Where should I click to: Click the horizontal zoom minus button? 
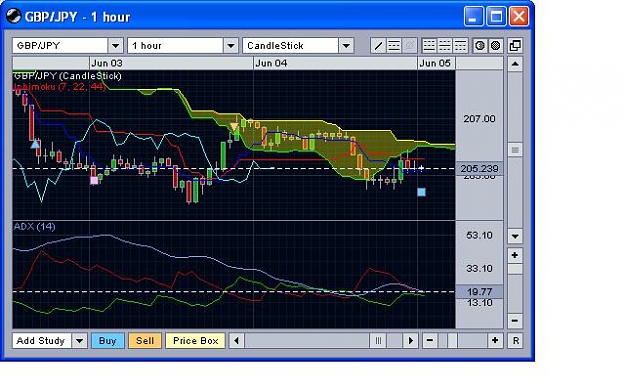click(x=430, y=341)
